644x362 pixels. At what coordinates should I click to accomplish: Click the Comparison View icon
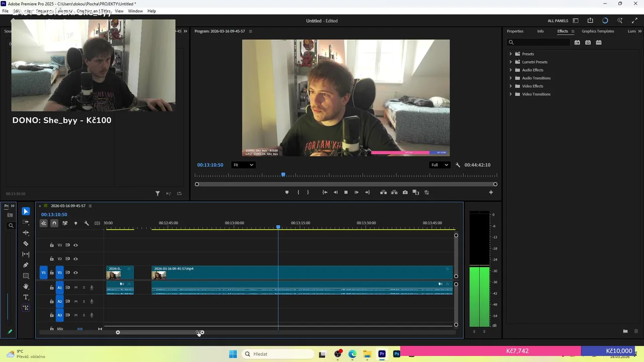416,192
